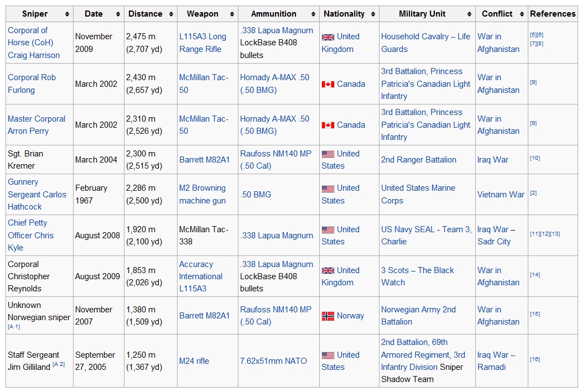This screenshot has width=582, height=392.
Task: Click the Norway flag icon
Action: tap(328, 316)
